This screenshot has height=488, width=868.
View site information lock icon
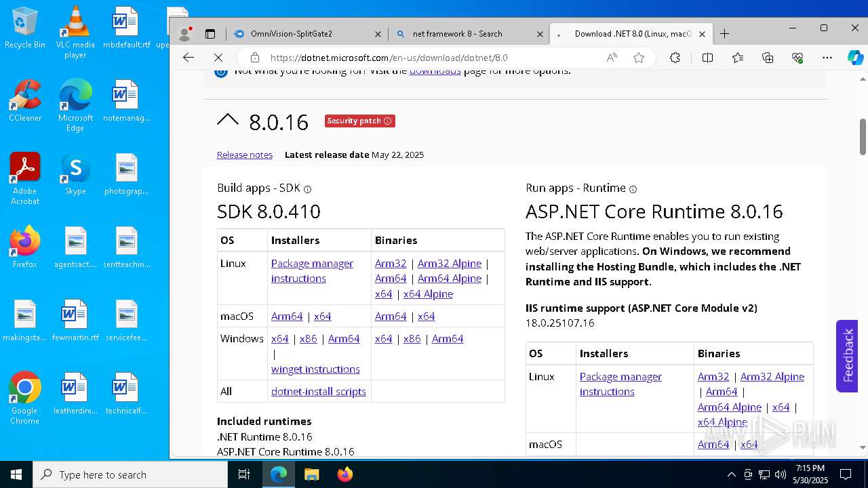click(254, 58)
